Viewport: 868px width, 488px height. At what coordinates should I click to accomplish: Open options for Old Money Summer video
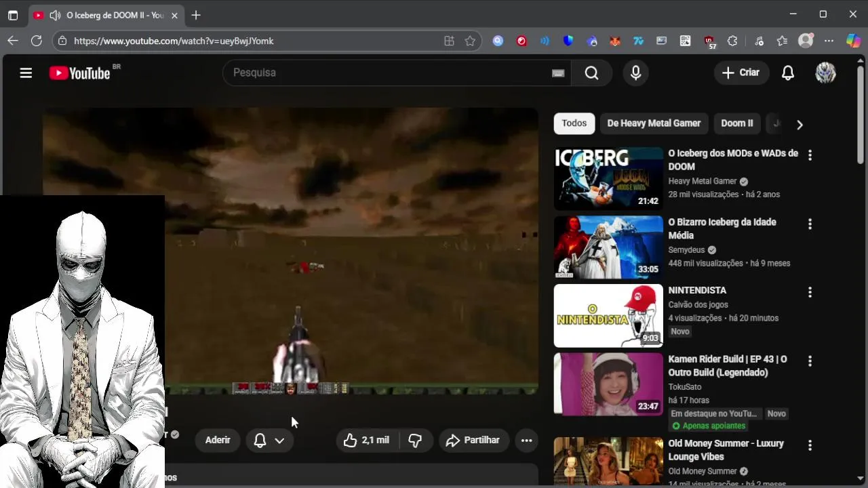(x=810, y=445)
